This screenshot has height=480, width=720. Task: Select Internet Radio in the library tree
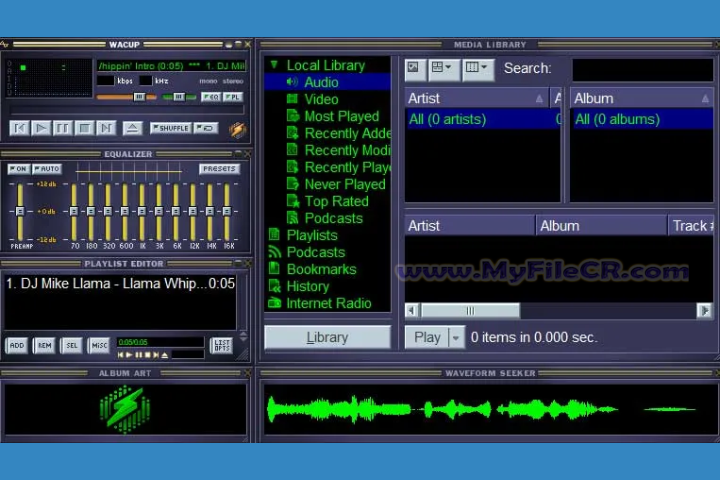point(328,303)
